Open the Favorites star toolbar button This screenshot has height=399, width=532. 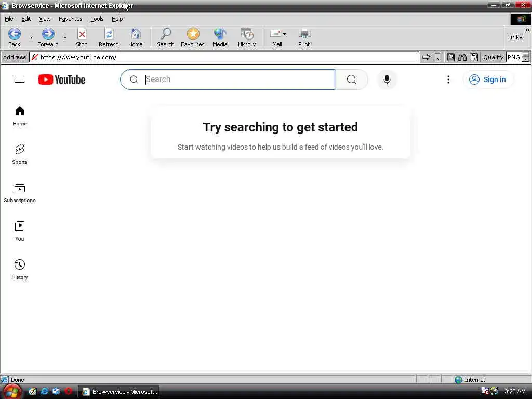tap(193, 37)
